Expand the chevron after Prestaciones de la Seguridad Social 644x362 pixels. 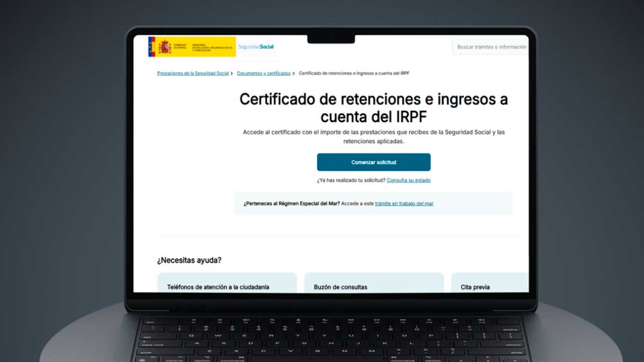tap(232, 73)
